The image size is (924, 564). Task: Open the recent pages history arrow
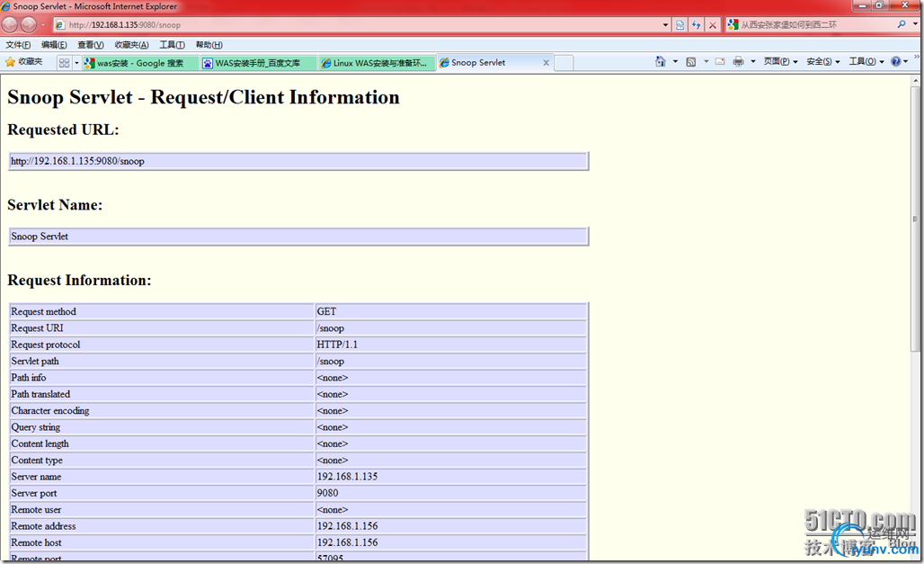click(x=43, y=25)
